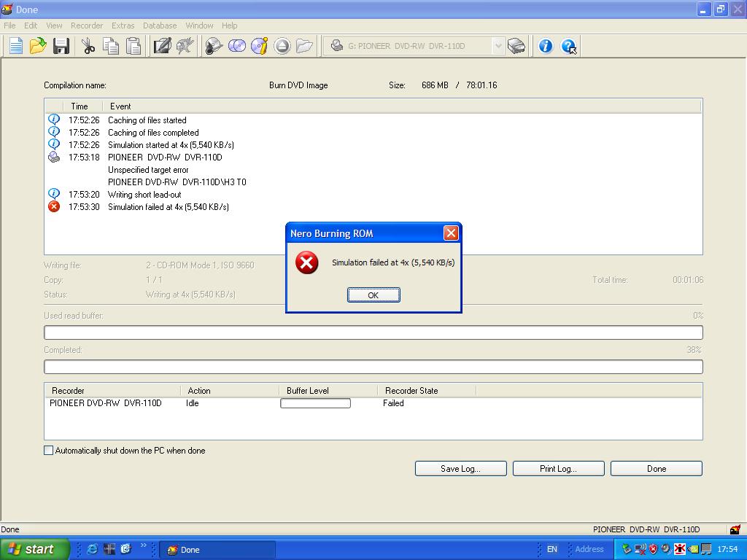Click the Disc Info toolbar icon
The width and height of the screenshot is (747, 560).
pos(260,46)
